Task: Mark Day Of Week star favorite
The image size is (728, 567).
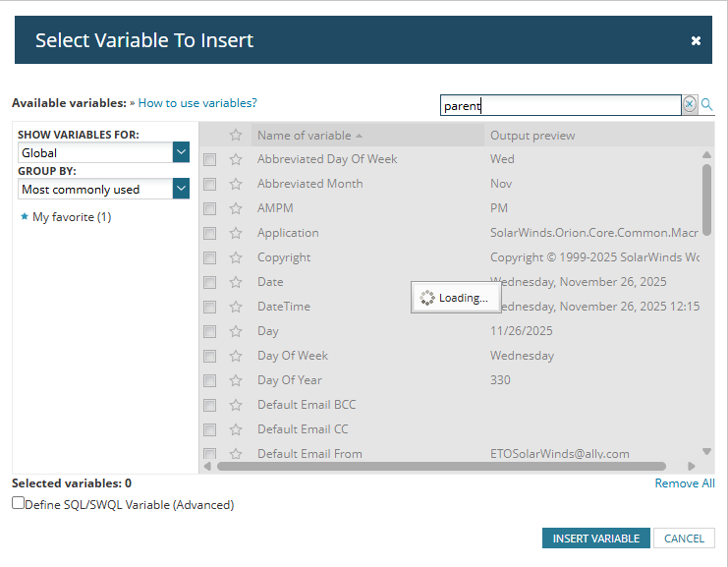Action: tap(236, 356)
